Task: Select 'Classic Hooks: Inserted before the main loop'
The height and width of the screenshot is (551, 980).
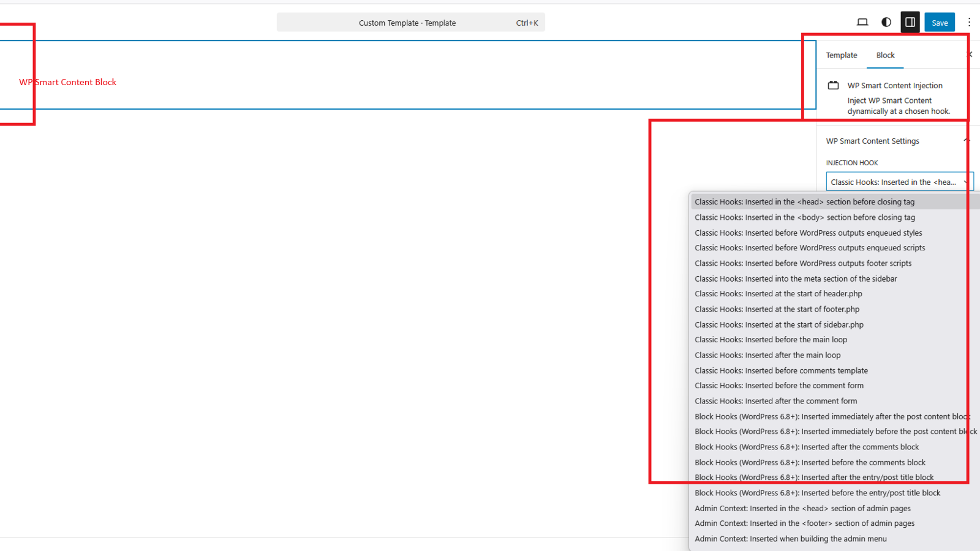Action: coord(771,339)
